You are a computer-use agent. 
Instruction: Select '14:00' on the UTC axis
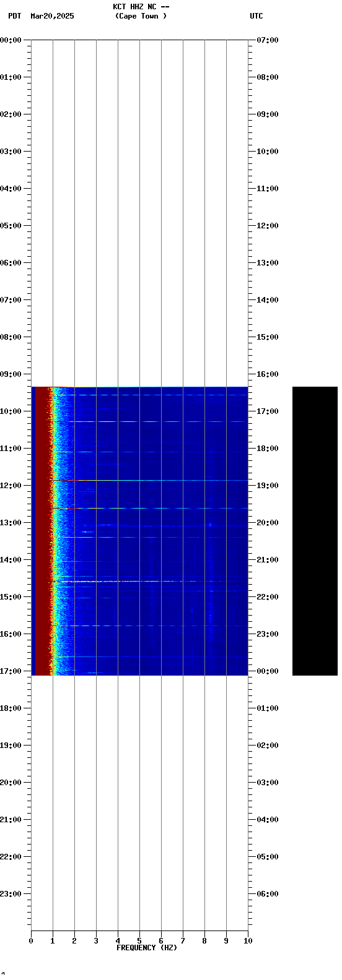(x=268, y=300)
